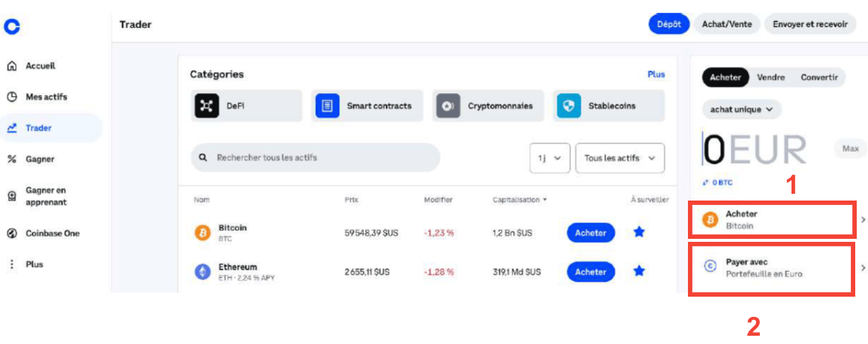This screenshot has height=344, width=868.
Task: Open Gagner en apprenant menu item
Action: click(x=46, y=196)
